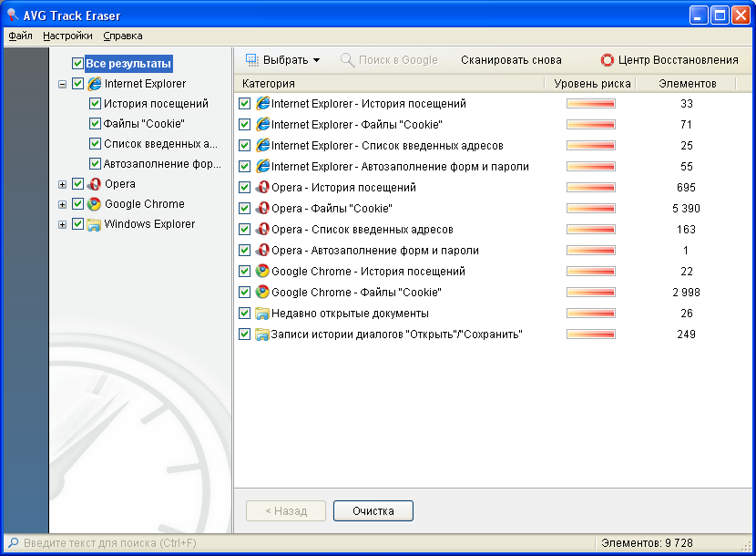The width and height of the screenshot is (756, 556).
Task: Click the Opera icon of 'Список введенных адресов' row
Action: click(x=262, y=230)
